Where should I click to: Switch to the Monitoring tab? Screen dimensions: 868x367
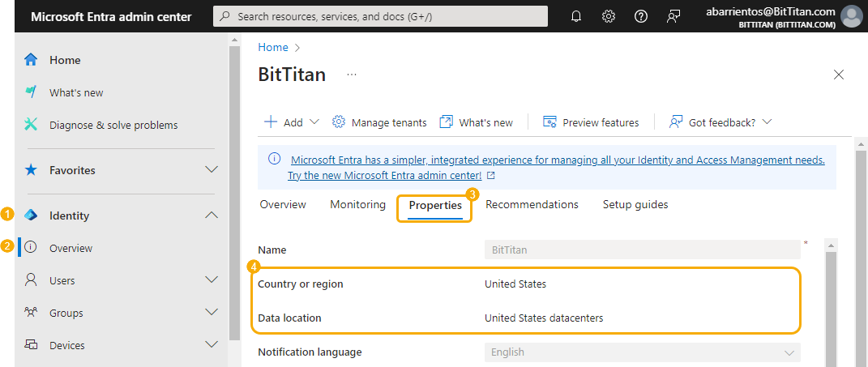pos(357,205)
